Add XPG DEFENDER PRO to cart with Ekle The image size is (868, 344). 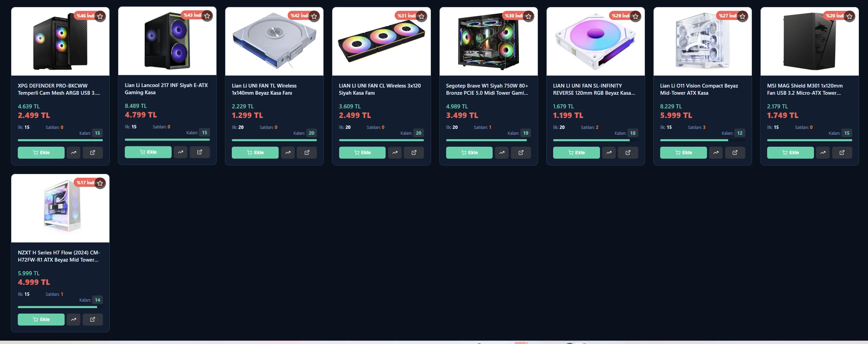41,153
